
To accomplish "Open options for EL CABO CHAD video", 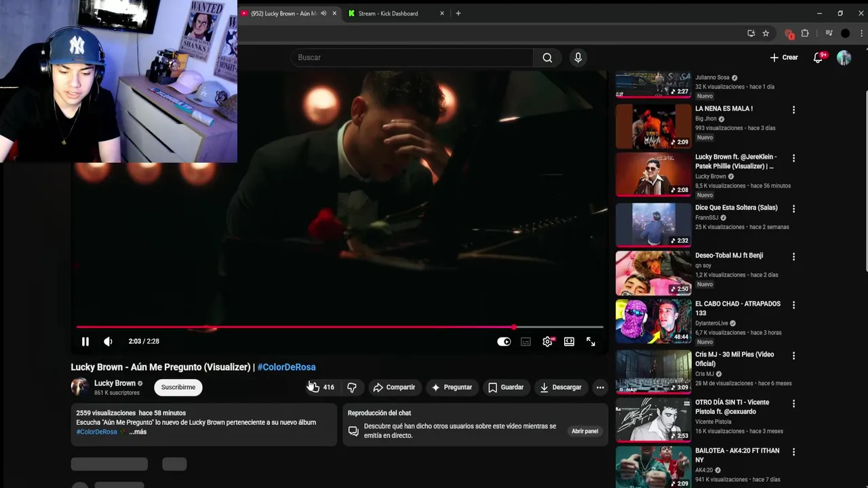I will click(793, 305).
